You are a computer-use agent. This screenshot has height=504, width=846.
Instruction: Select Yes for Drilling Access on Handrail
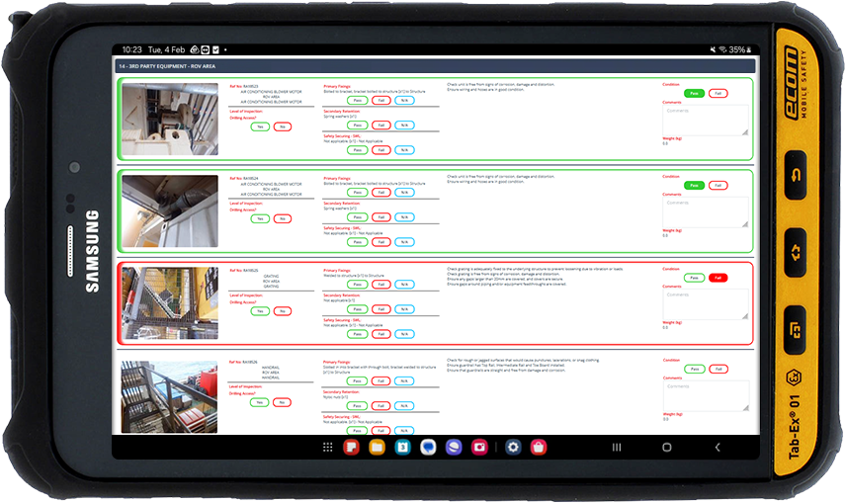(260, 402)
